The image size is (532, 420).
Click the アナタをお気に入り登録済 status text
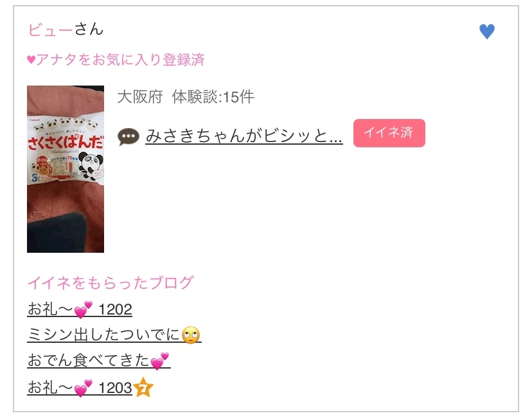click(120, 60)
